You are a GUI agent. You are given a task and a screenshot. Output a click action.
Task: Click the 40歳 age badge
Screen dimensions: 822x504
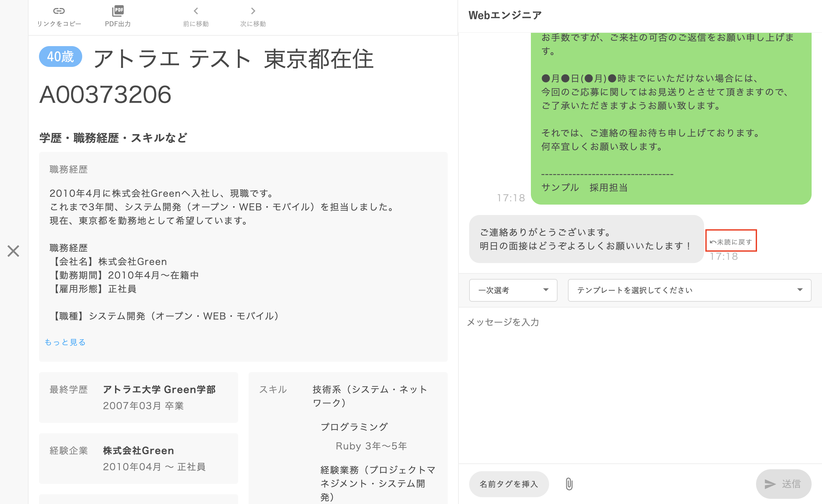click(60, 57)
